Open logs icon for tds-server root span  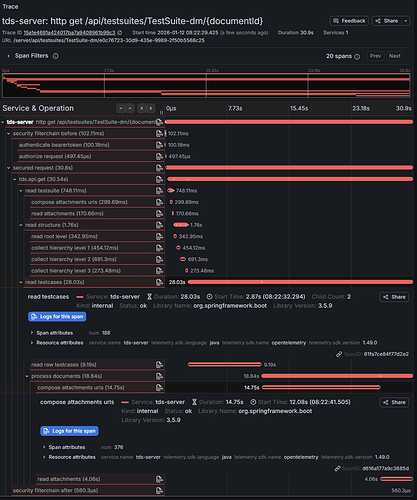(159, 122)
